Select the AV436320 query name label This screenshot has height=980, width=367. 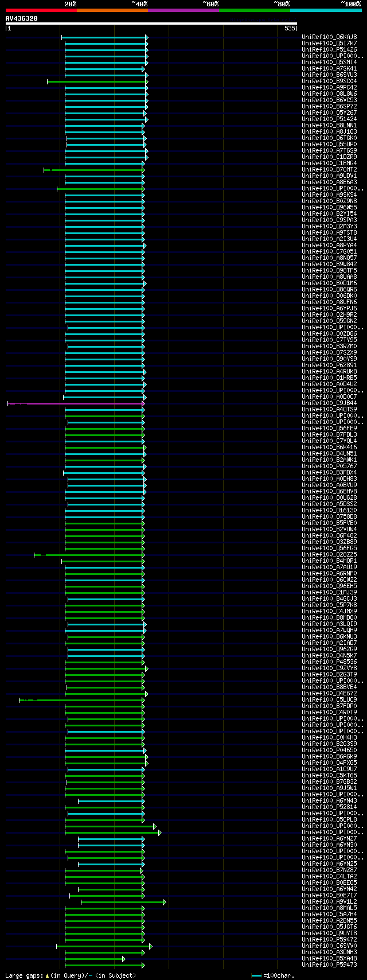tap(22, 18)
